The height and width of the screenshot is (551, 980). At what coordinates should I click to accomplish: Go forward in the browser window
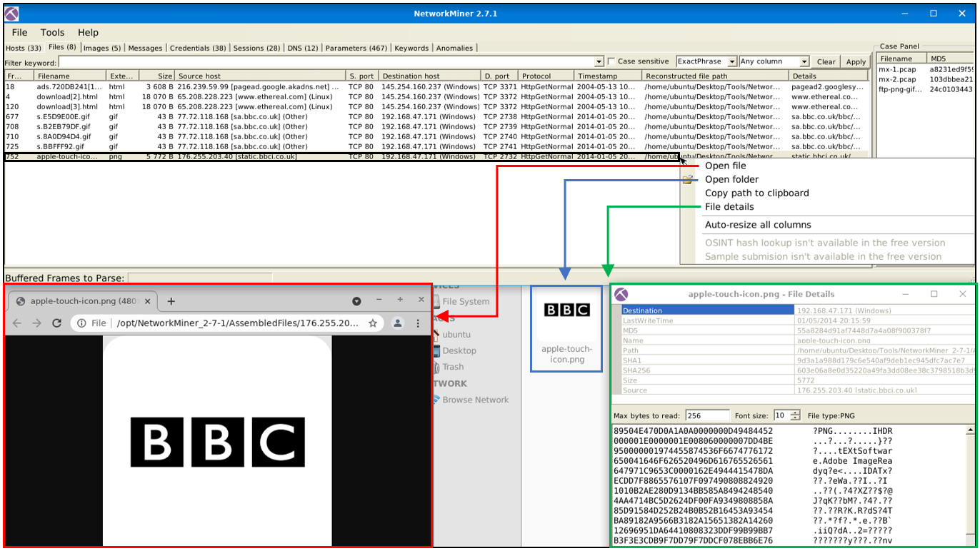(x=37, y=323)
